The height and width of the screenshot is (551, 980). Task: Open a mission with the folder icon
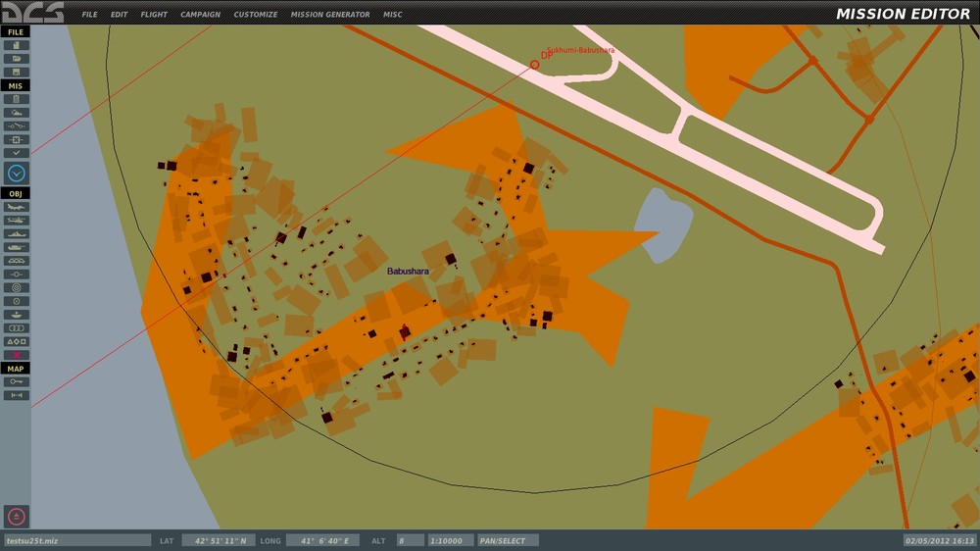pos(17,59)
